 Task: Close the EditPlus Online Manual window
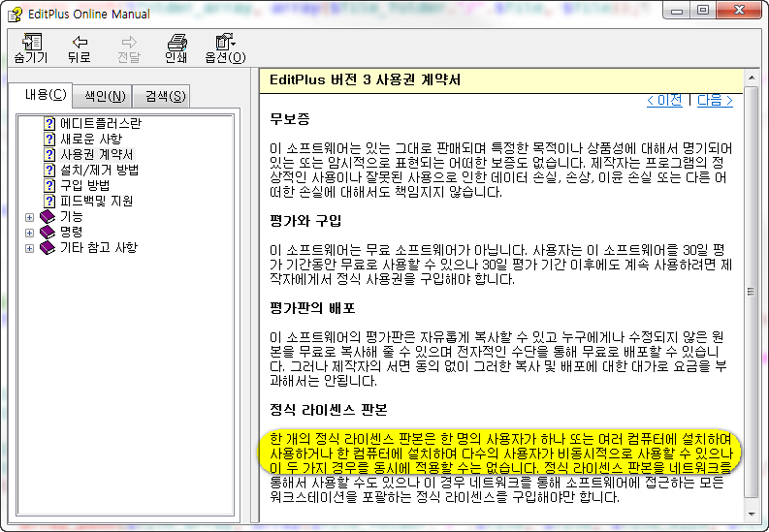click(739, 11)
